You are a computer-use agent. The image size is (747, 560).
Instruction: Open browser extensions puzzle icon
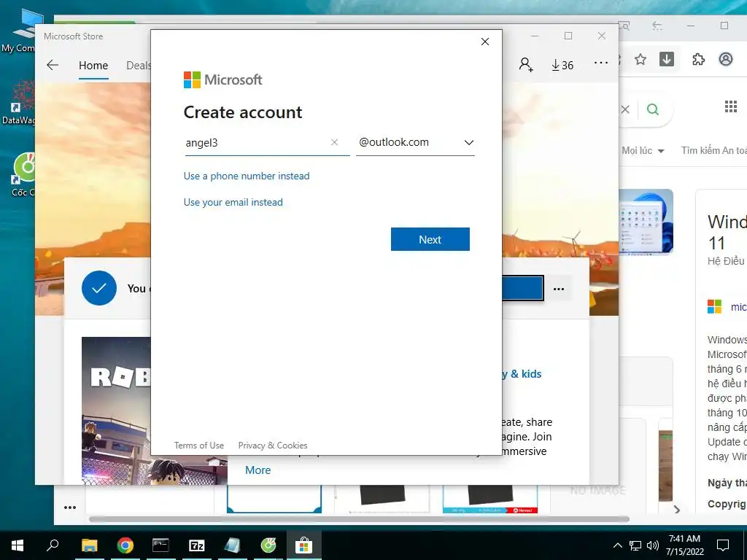(698, 60)
